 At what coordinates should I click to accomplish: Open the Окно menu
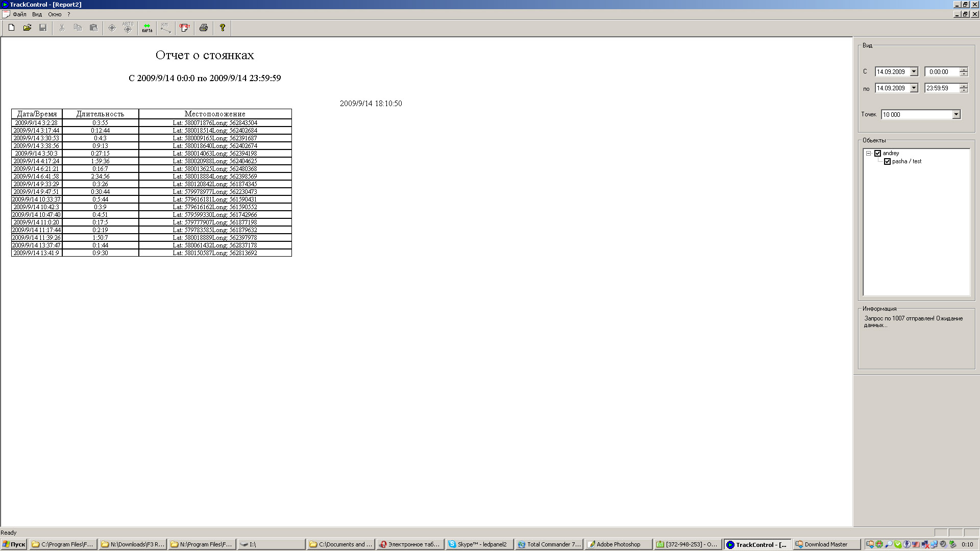[55, 14]
